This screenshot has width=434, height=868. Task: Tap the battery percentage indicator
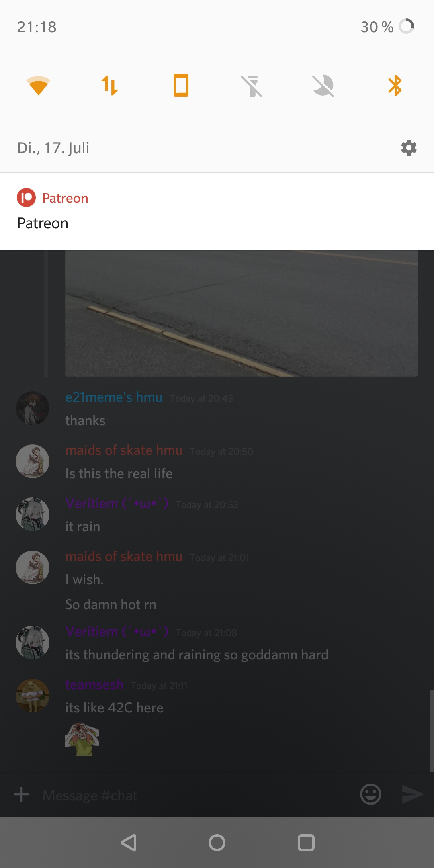(377, 27)
